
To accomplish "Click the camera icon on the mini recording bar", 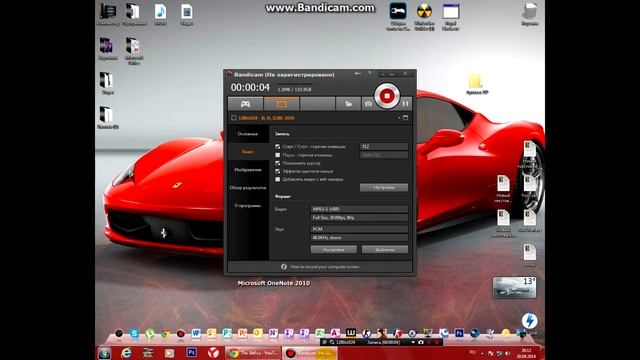I will 421,342.
